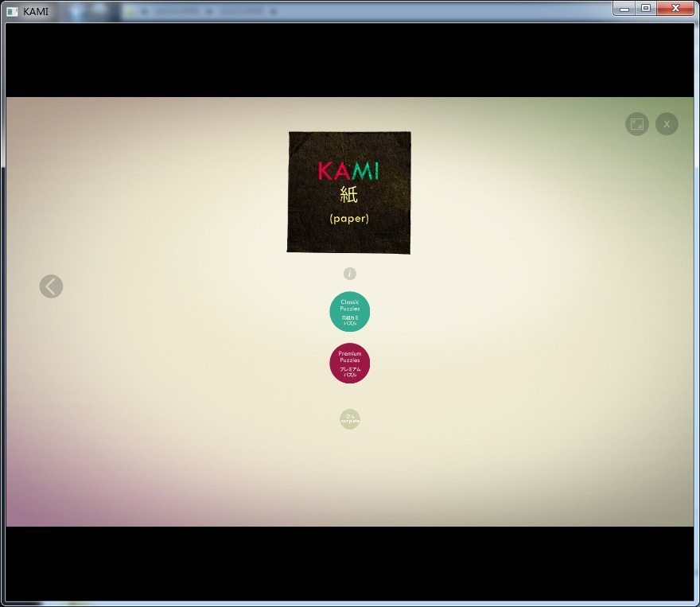Click the KAMI window icon in title bar

click(13, 12)
